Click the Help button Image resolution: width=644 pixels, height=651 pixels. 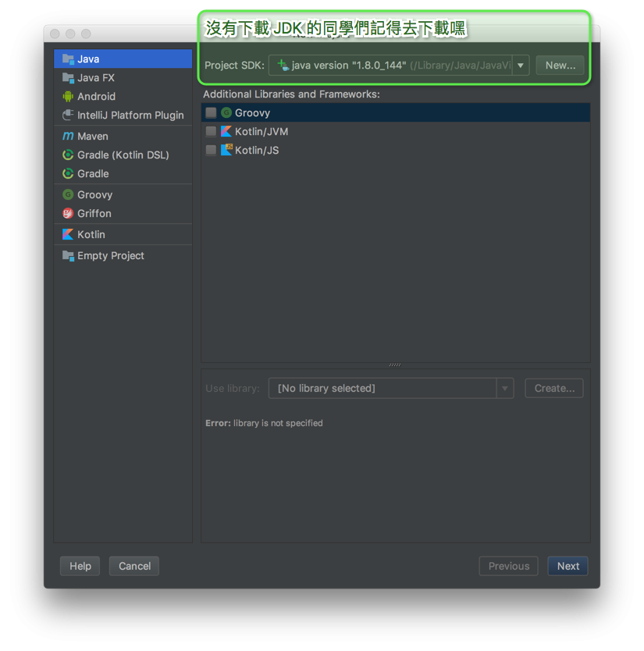80,566
